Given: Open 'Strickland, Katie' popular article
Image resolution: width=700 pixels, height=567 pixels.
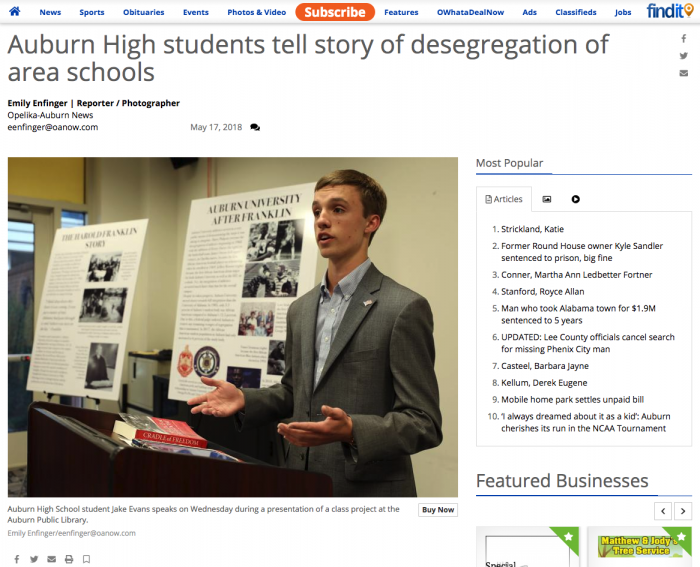Looking at the screenshot, I should tap(532, 229).
